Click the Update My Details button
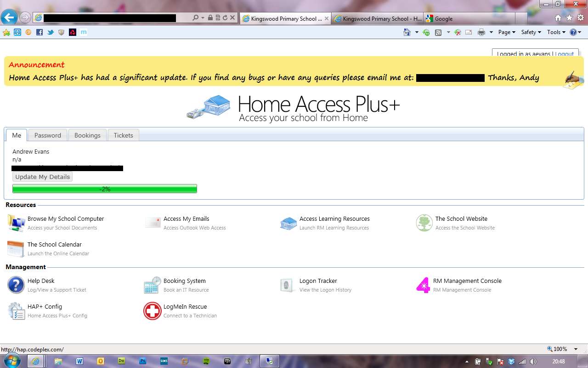The width and height of the screenshot is (588, 368). [x=42, y=176]
